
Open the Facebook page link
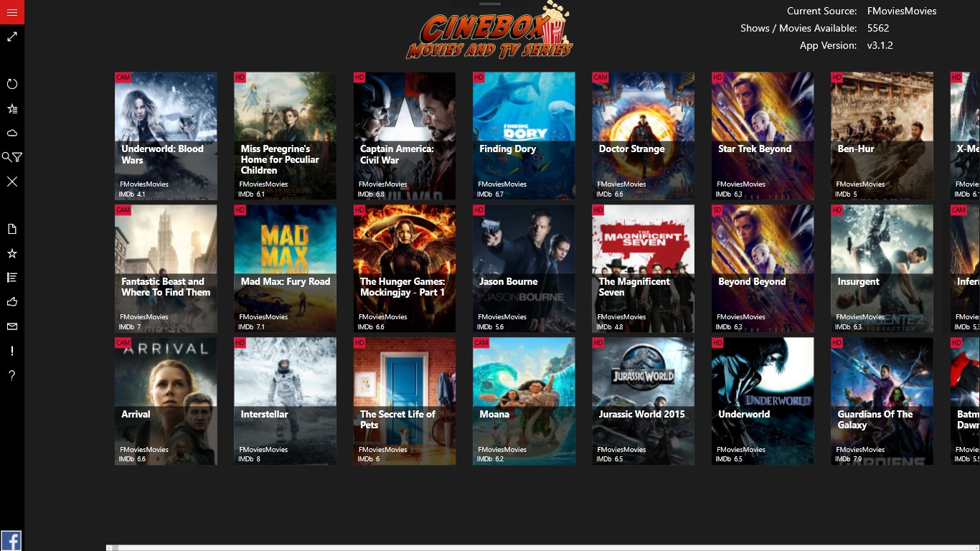pyautogui.click(x=11, y=540)
